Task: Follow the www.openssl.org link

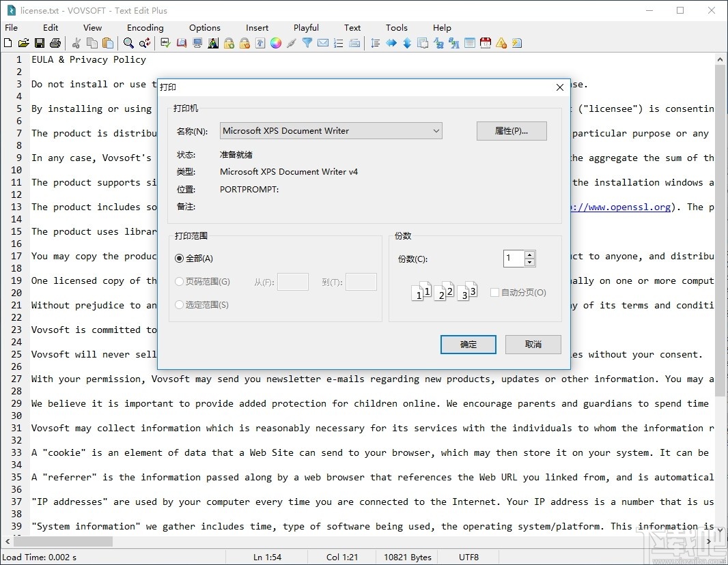Action: (620, 207)
